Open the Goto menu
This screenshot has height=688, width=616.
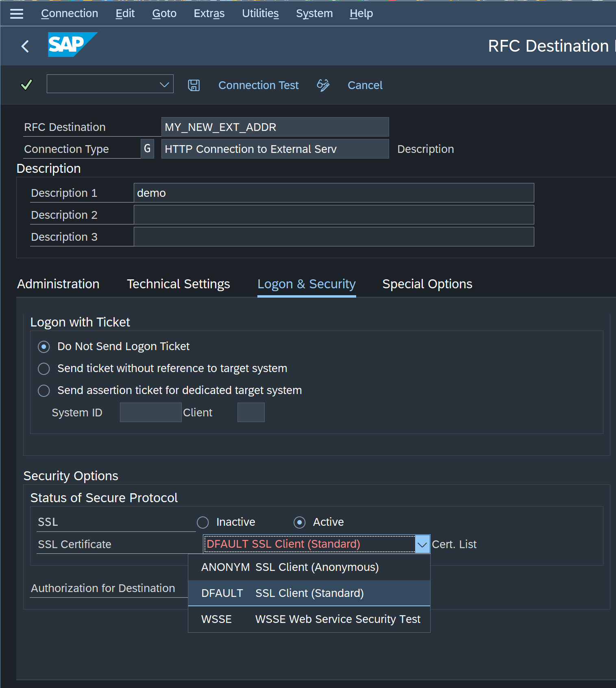pyautogui.click(x=164, y=13)
